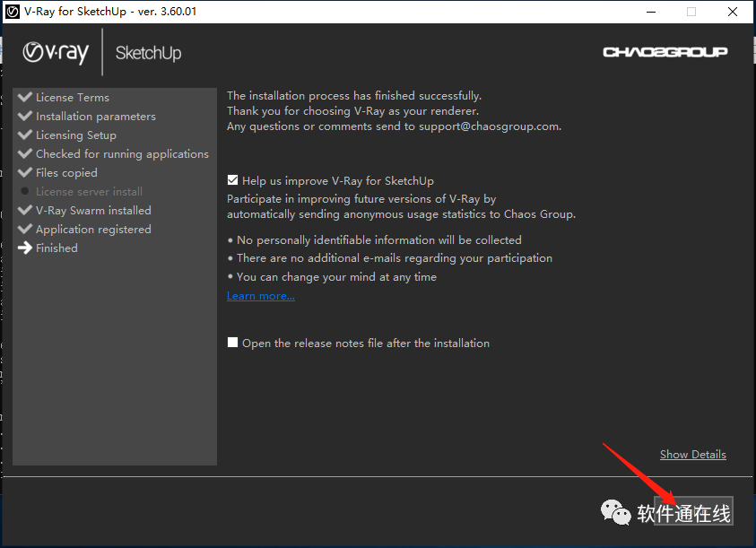This screenshot has width=756, height=548.
Task: Enable Open the release notes file checkbox
Action: pos(232,343)
